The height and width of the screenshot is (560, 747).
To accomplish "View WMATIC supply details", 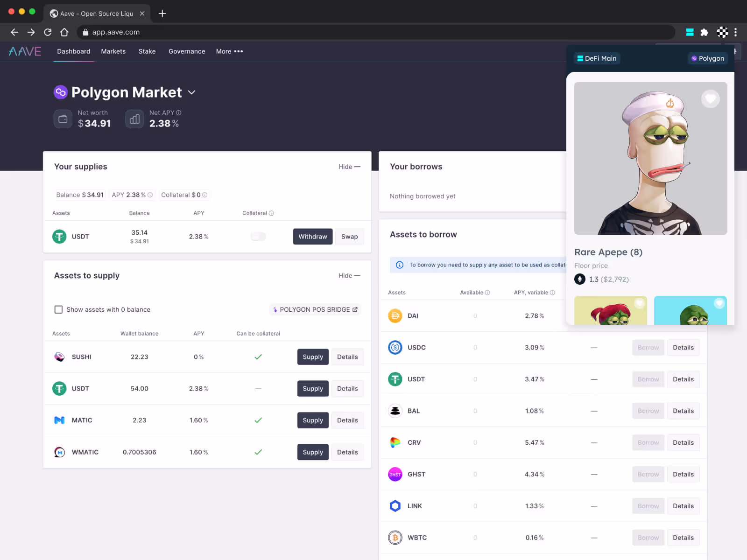I will click(x=347, y=452).
